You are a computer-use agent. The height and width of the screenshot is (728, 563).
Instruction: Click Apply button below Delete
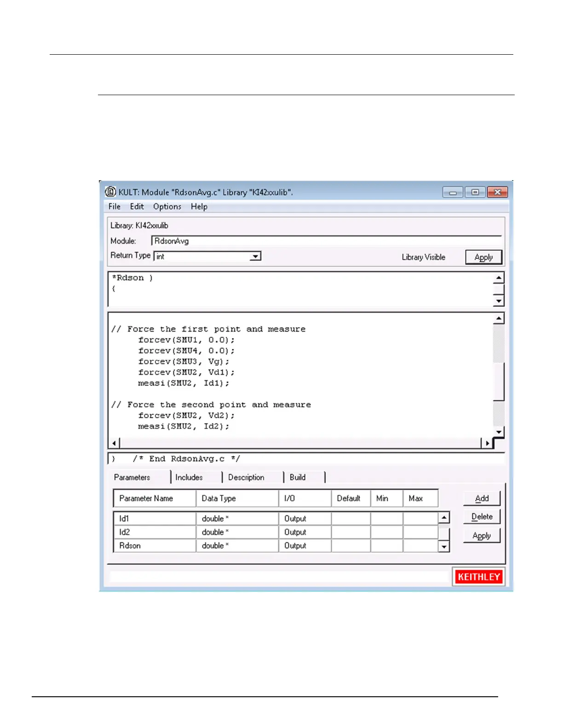point(482,536)
